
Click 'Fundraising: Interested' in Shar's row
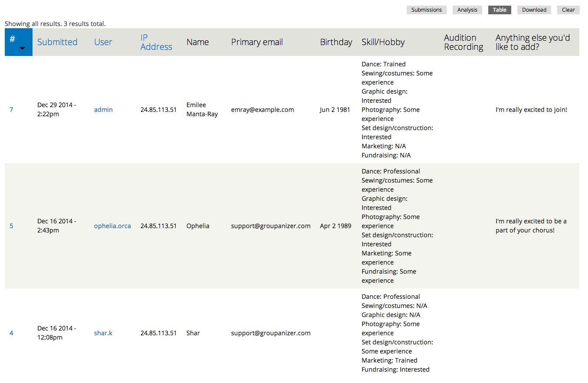395,370
